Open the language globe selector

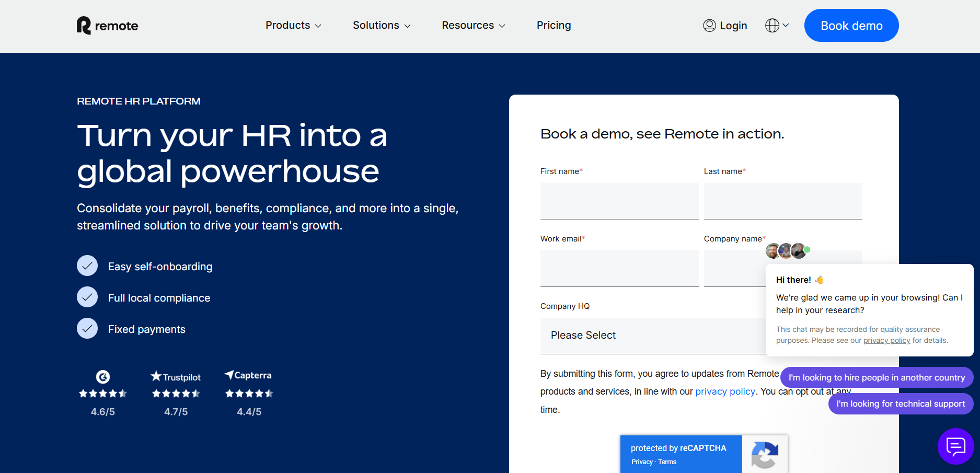coord(777,25)
